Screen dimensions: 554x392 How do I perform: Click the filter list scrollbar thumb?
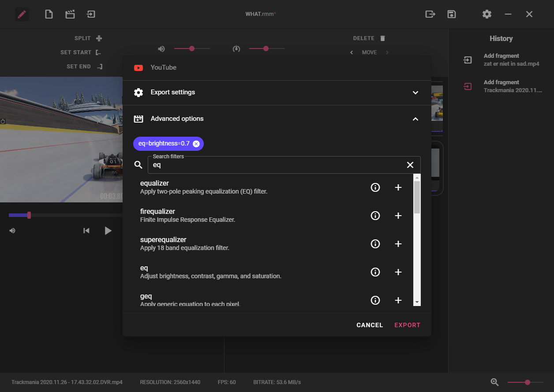pos(417,197)
